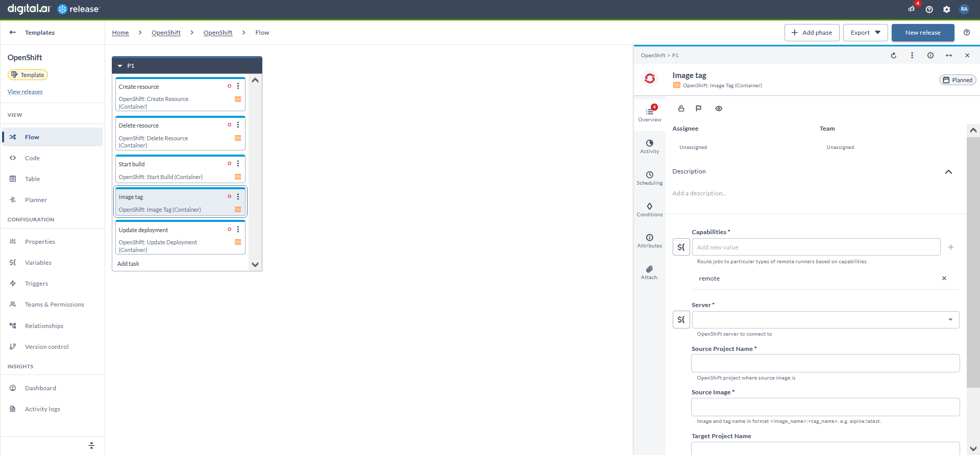
Task: Expand task panel width with arrows icon
Action: (x=948, y=56)
